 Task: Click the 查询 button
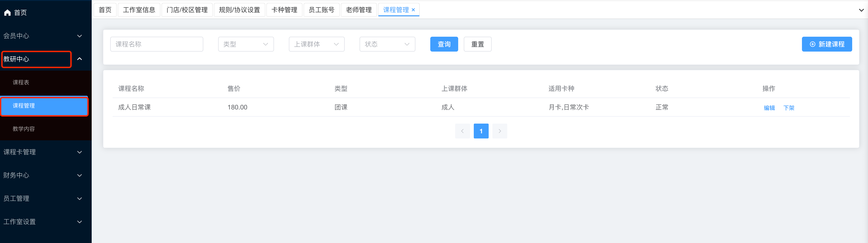point(444,44)
